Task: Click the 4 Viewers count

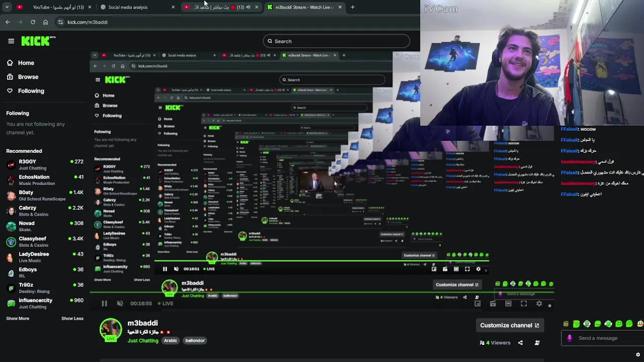Action: (x=495, y=343)
